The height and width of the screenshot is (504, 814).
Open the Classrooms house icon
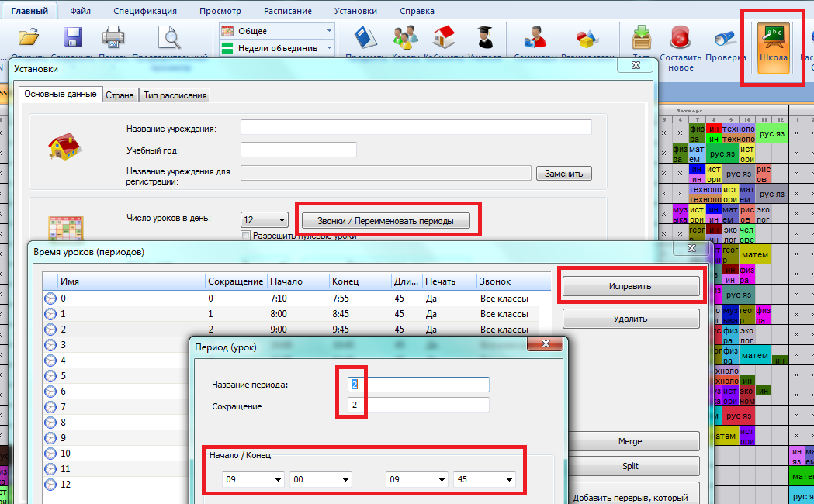tap(444, 39)
